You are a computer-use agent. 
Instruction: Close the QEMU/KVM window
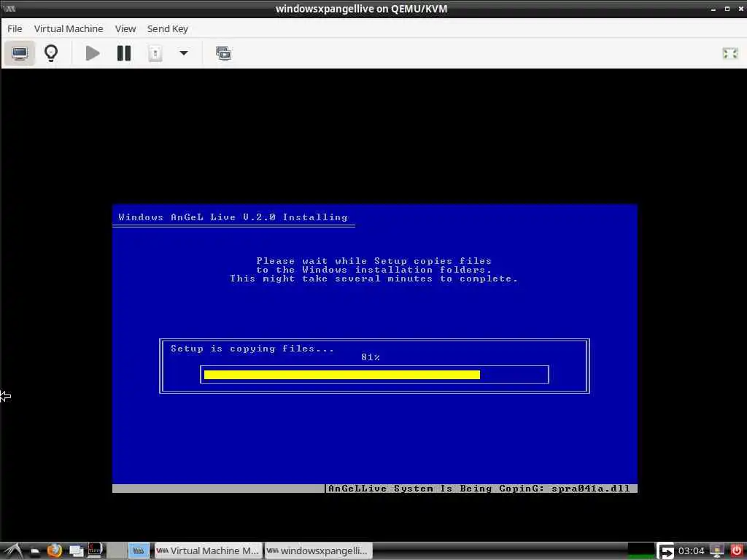point(741,9)
